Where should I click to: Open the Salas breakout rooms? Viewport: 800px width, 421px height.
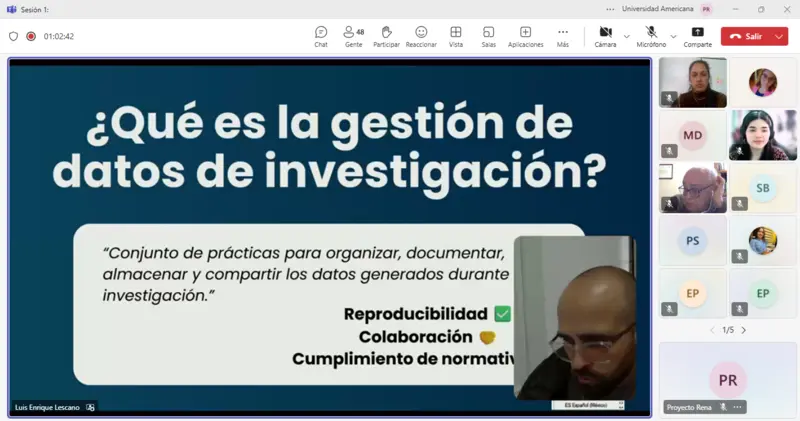(488, 37)
